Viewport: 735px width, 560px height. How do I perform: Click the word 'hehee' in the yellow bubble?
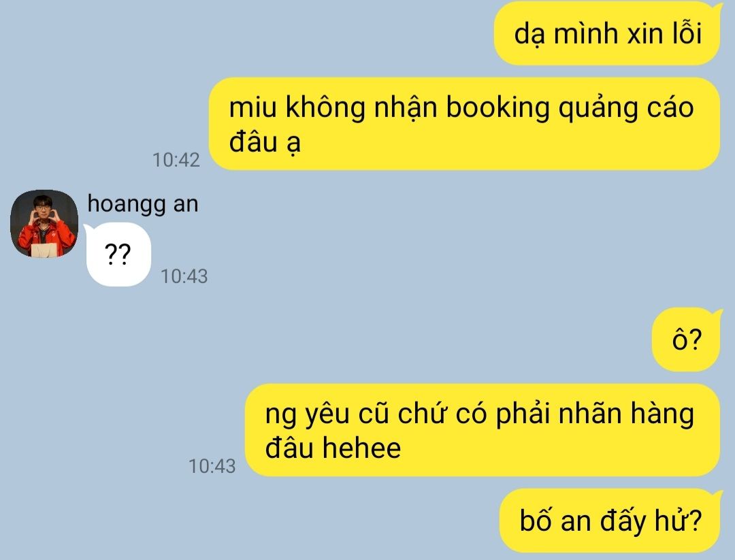click(361, 448)
